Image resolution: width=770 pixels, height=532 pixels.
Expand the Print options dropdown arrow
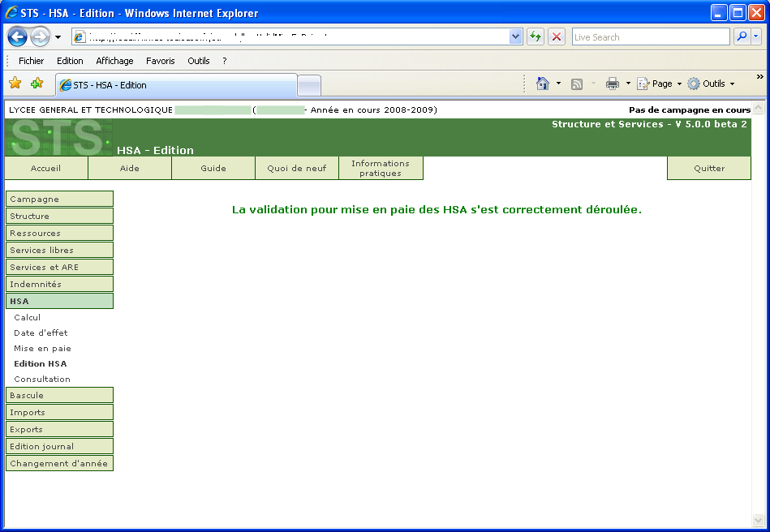pyautogui.click(x=628, y=84)
